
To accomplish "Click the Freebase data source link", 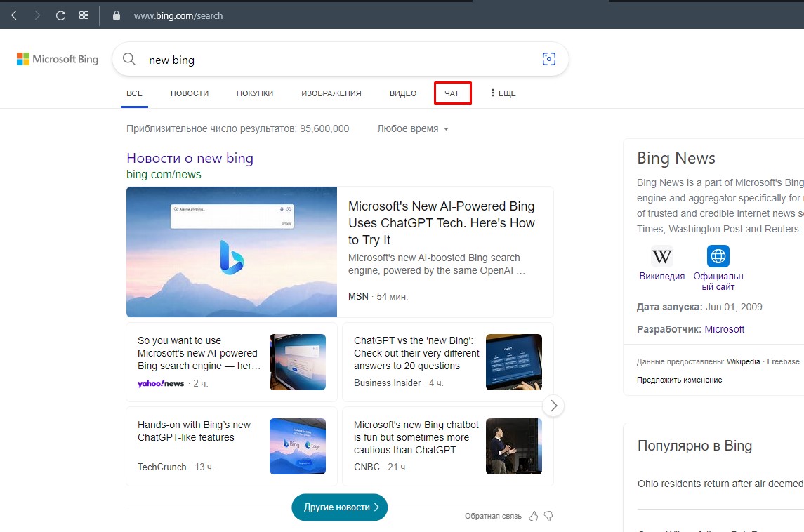I will click(x=783, y=361).
